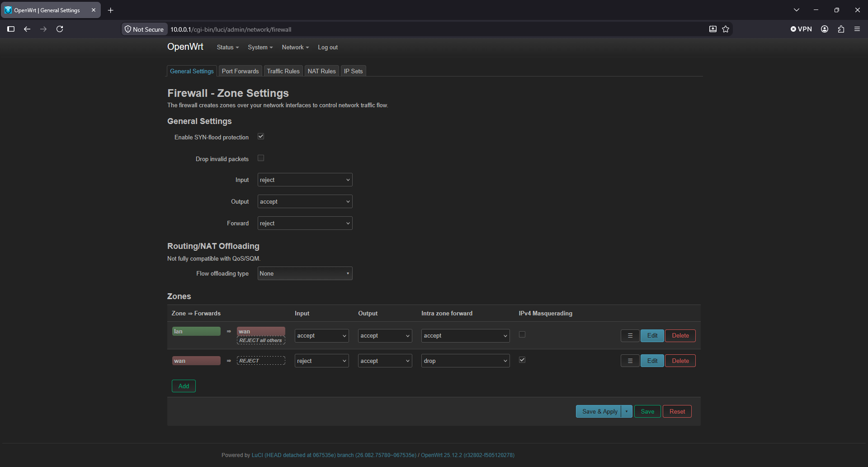Click the lan zone reorder handle icon
The height and width of the screenshot is (467, 868).
[630, 336]
